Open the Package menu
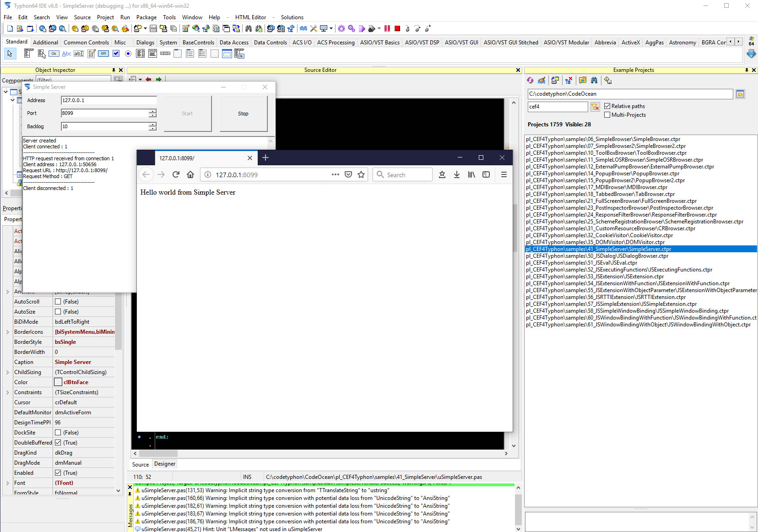This screenshot has height=532, width=758. coord(146,17)
